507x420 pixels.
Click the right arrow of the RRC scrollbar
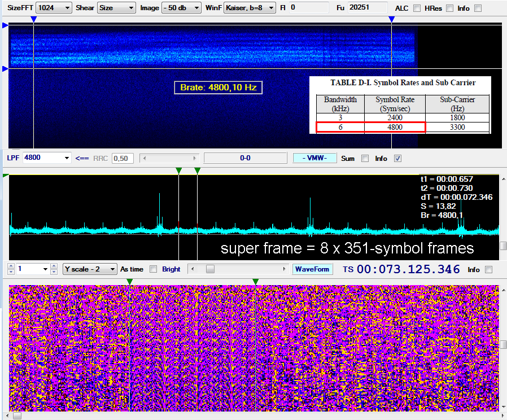195,159
